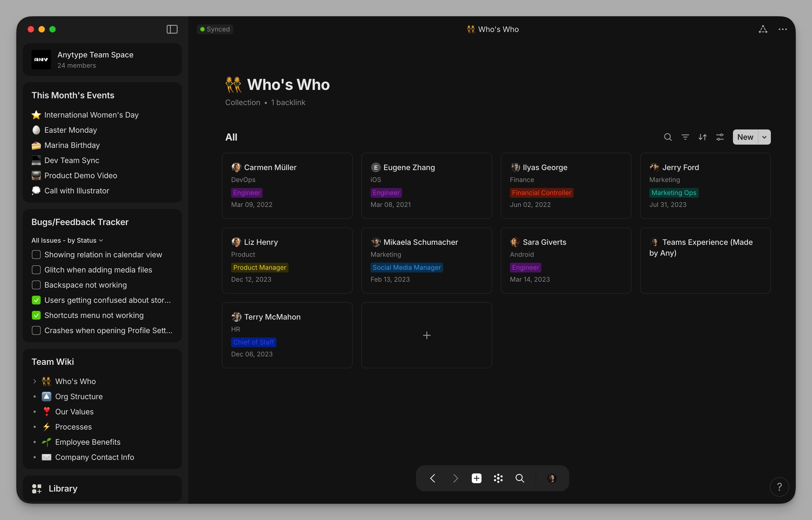Open the All Issues - by Status dropdown
812x520 pixels.
67,240
